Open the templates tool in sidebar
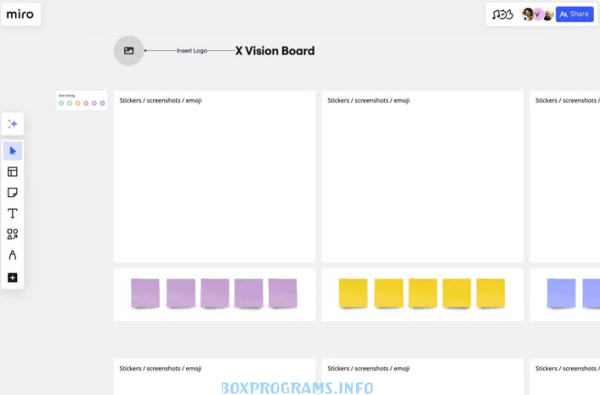The image size is (600, 395). (13, 172)
